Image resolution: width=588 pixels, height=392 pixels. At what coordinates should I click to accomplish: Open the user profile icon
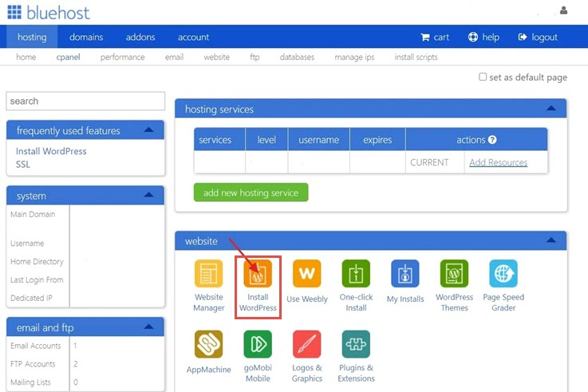coord(563,10)
